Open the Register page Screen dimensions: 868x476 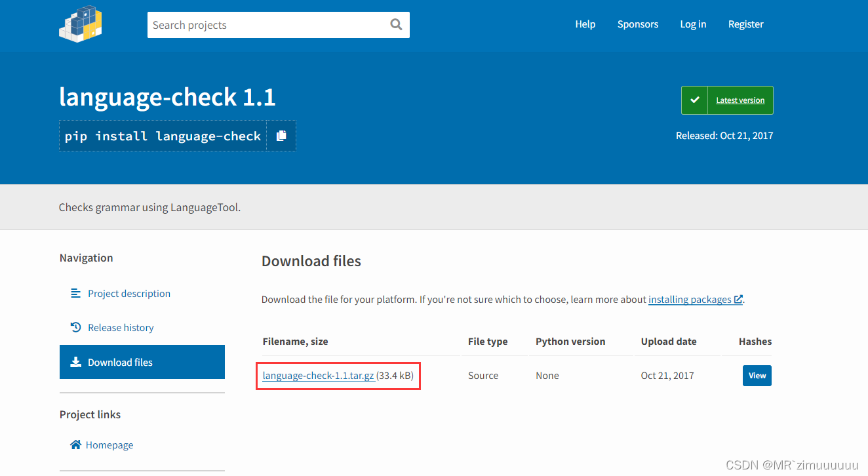pyautogui.click(x=746, y=24)
